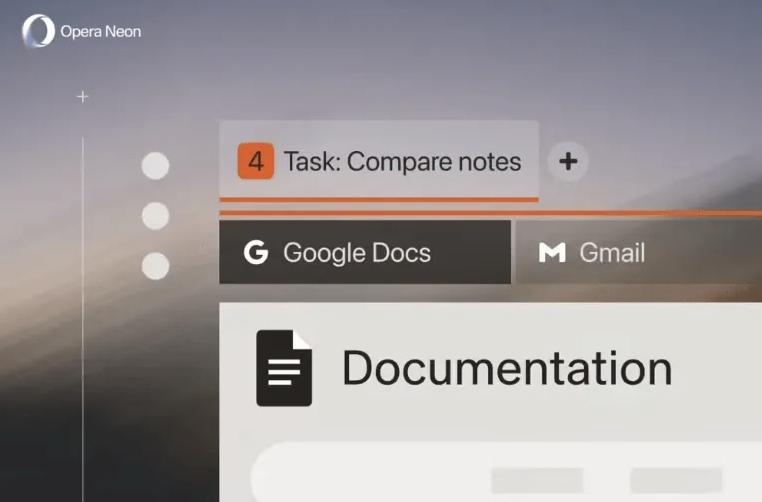
Task: Click the right gray placeholder block
Action: pyautogui.click(x=676, y=480)
